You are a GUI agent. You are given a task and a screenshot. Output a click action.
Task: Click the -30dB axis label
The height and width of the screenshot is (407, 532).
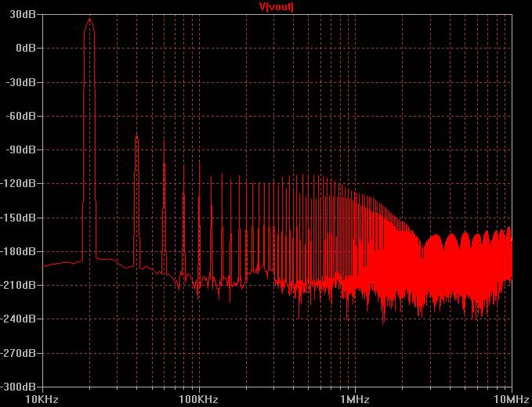(22, 82)
